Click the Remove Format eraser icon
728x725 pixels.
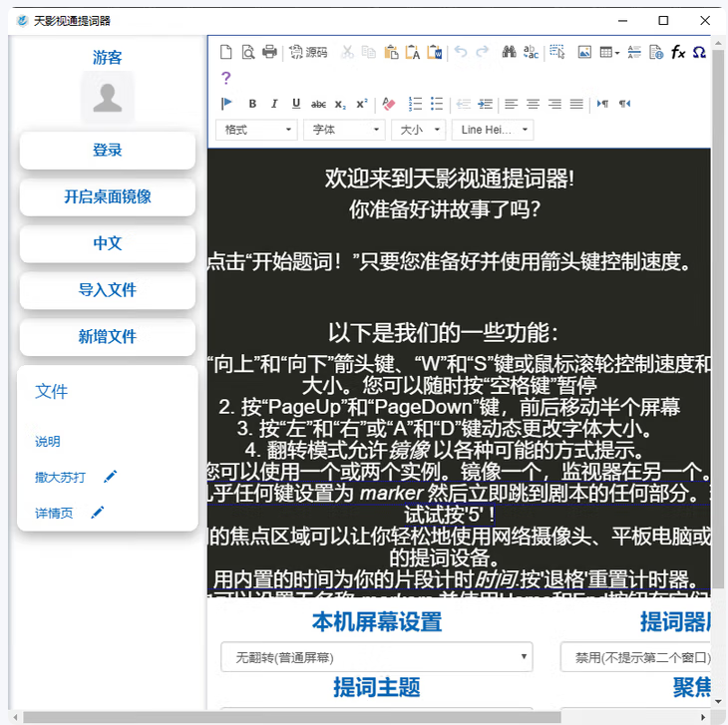coord(389,104)
